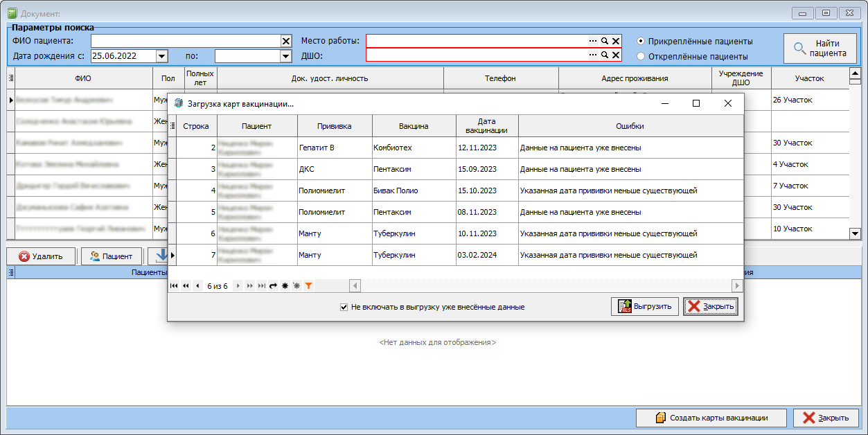
Task: Select the 26 Участок cell
Action: [x=810, y=100]
